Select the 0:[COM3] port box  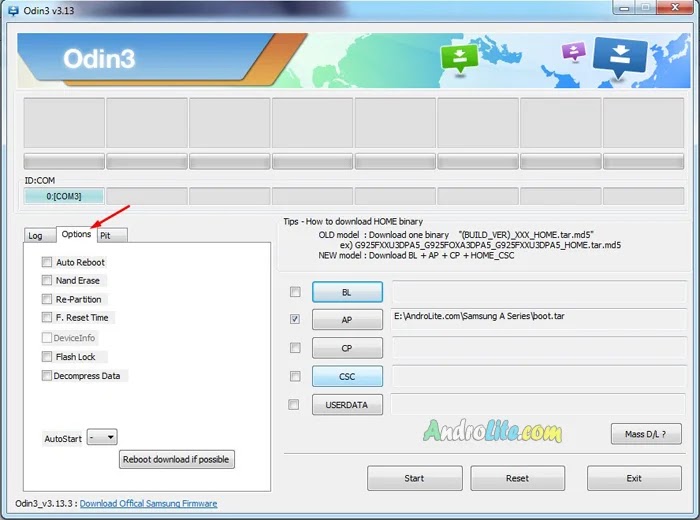[x=64, y=196]
